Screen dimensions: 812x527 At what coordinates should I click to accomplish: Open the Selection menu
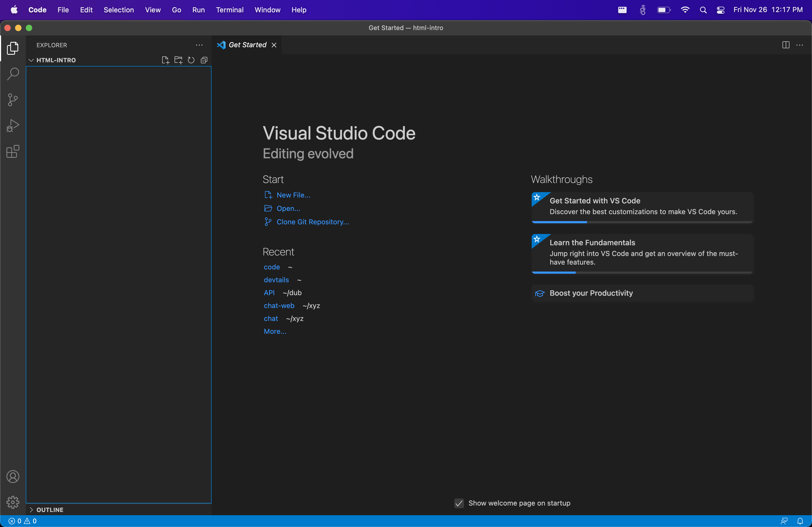coord(119,10)
